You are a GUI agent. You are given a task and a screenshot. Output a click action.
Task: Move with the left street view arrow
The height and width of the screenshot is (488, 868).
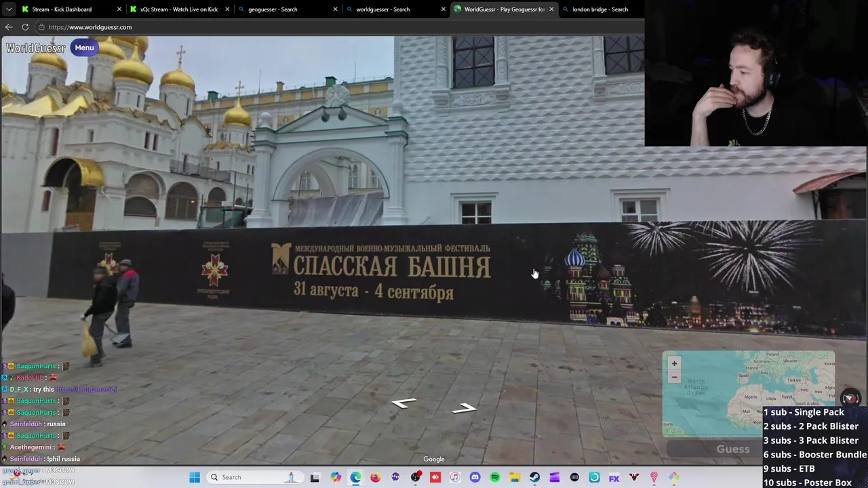point(404,403)
